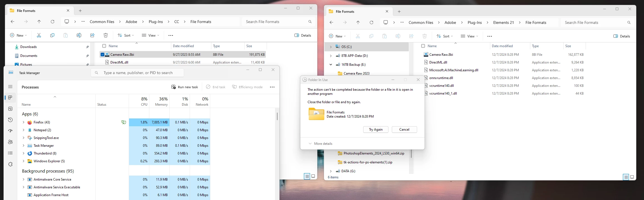Viewport: 644px width, 200px height.
Task: Open New dropdown in right Explorer
Action: (x=337, y=36)
